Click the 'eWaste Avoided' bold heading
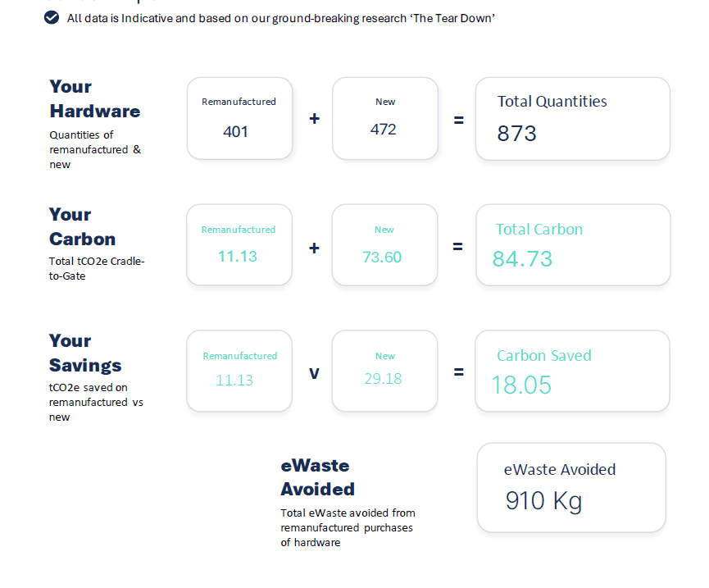This screenshot has width=709, height=588. 317,477
